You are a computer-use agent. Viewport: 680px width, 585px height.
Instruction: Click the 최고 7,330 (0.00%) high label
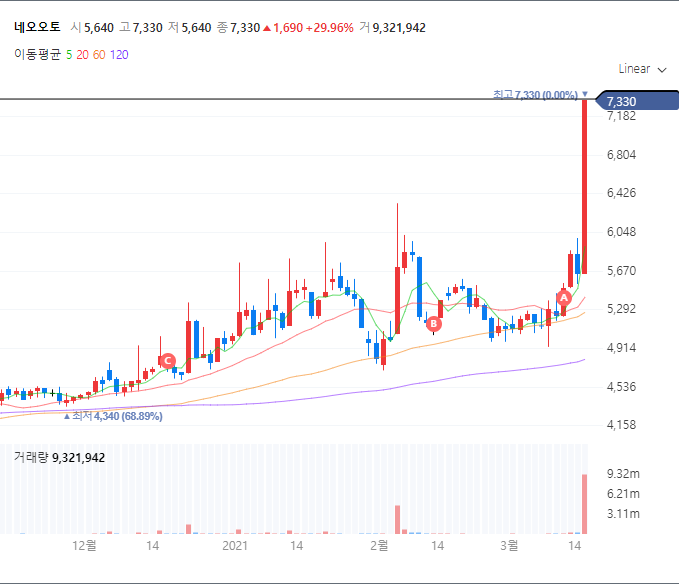click(x=540, y=95)
